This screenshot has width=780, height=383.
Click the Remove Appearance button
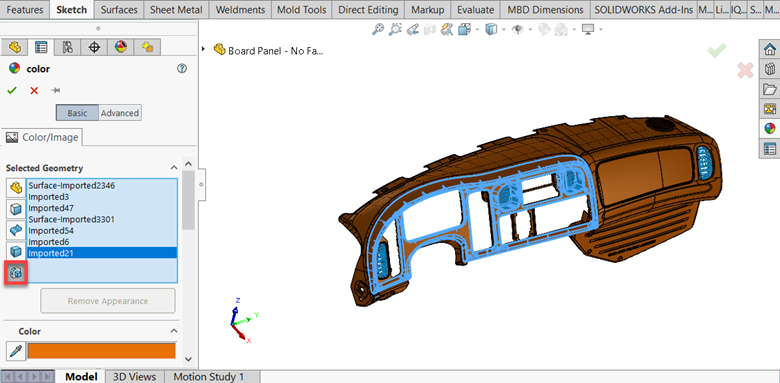108,301
